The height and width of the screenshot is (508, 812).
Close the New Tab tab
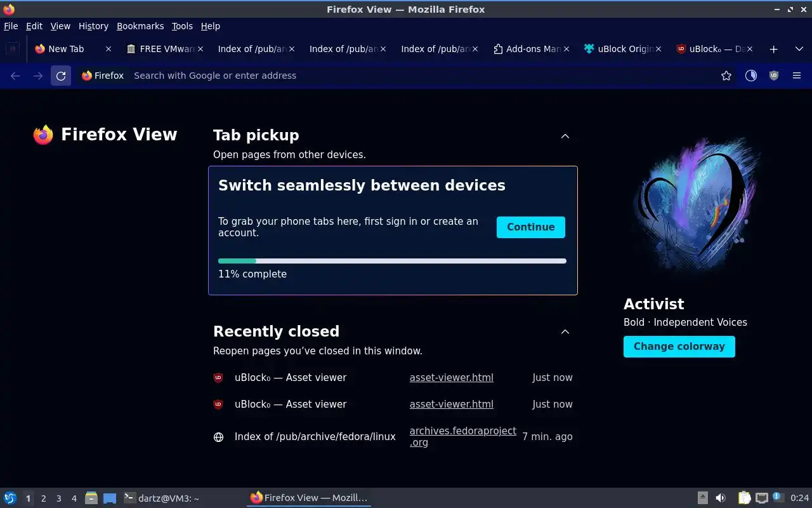[x=108, y=49]
